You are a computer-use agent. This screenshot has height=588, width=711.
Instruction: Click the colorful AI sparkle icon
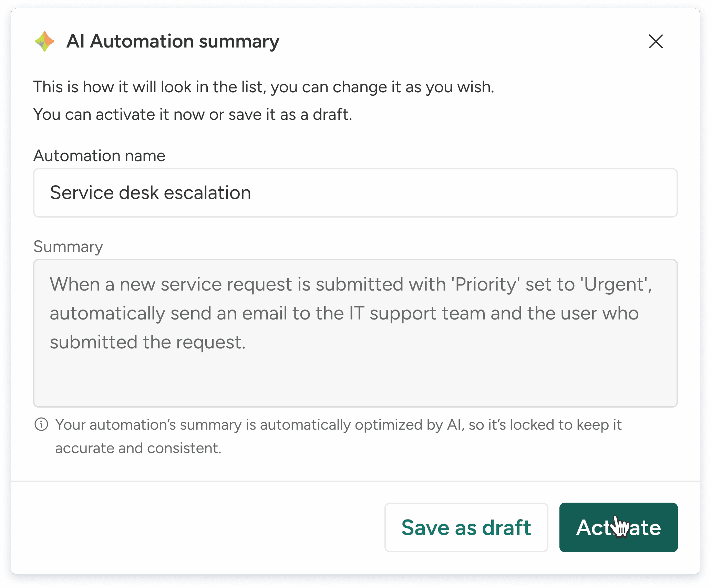coord(45,41)
